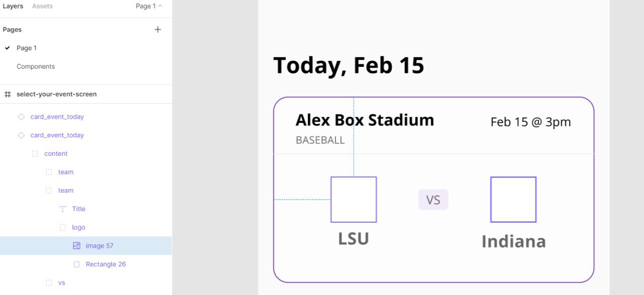This screenshot has width=644, height=295.
Task: Click the Alex Box Stadium heading
Action: (x=365, y=120)
